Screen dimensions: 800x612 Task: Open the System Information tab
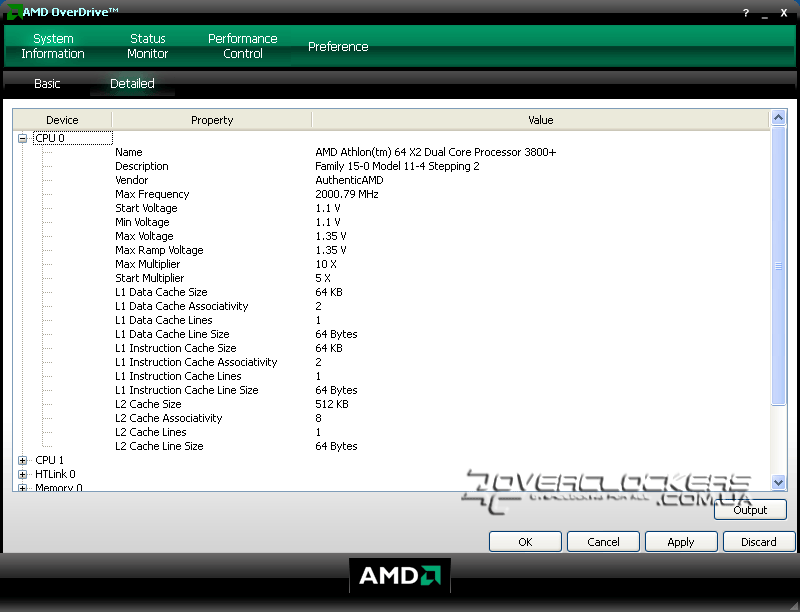pos(53,46)
